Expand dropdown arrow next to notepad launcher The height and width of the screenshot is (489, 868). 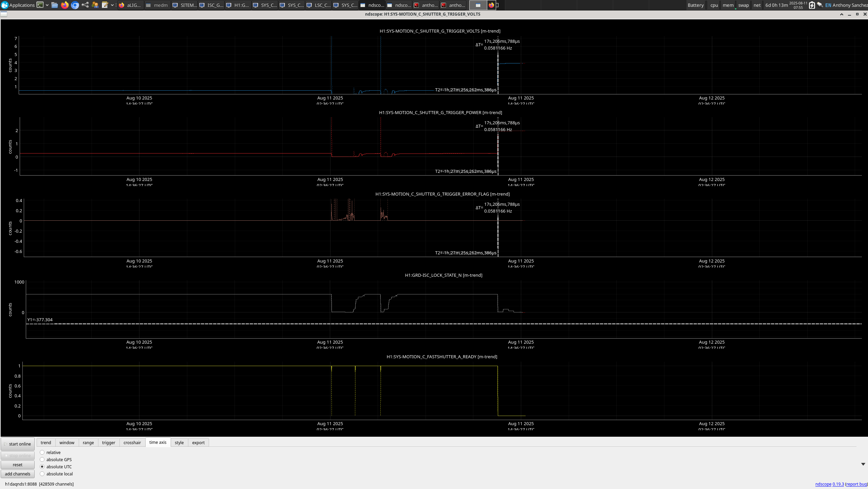[112, 5]
